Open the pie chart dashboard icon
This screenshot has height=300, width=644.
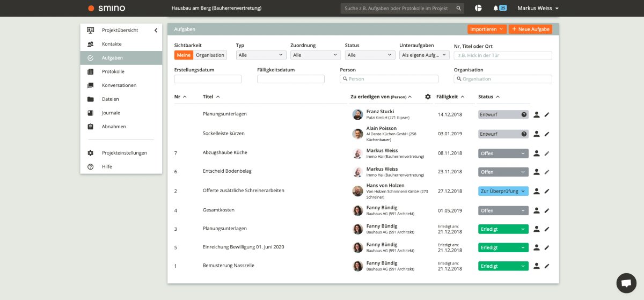(478, 8)
